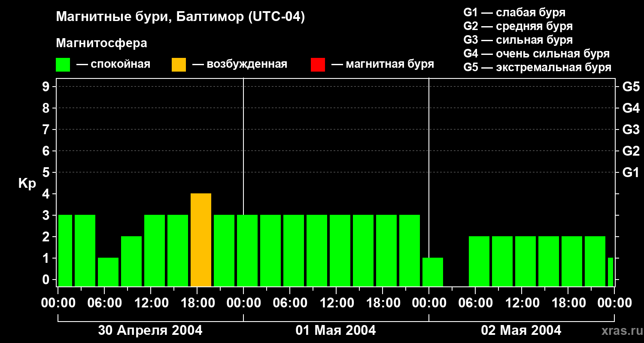Click the 06:00 time label for 02 Мая
The width and height of the screenshot is (644, 343).
tap(475, 303)
